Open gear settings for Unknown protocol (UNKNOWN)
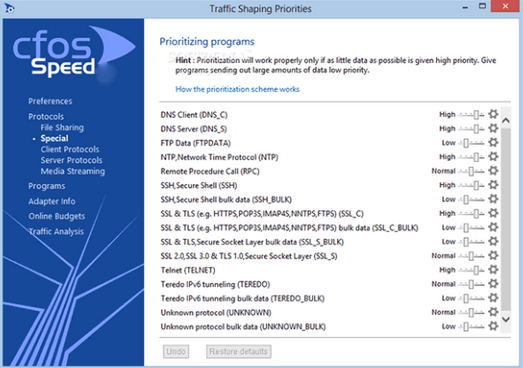 point(493,312)
